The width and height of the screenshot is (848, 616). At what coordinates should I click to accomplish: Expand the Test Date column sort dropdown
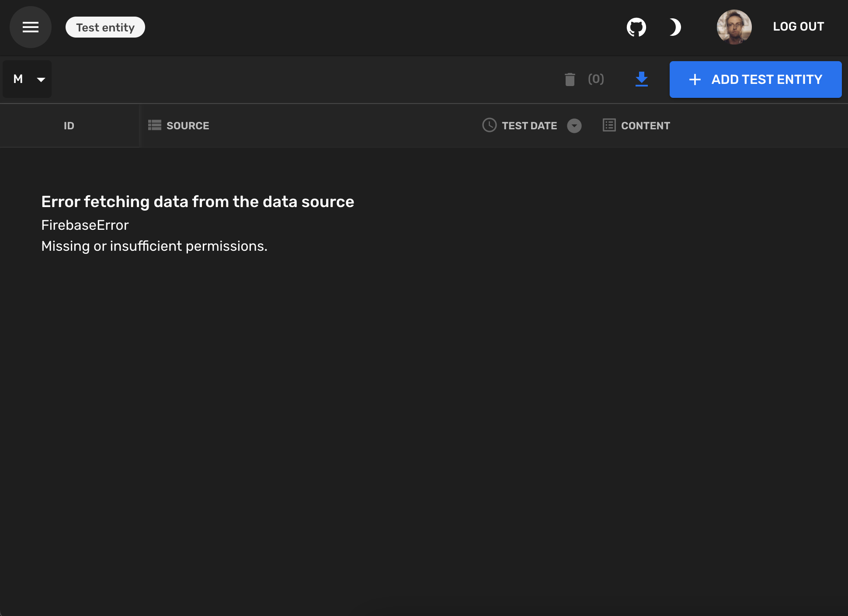[574, 126]
